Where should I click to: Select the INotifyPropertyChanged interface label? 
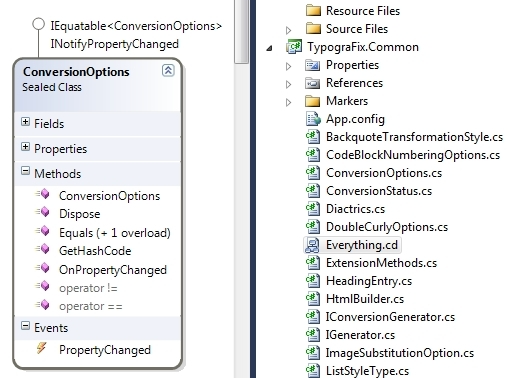click(x=115, y=44)
